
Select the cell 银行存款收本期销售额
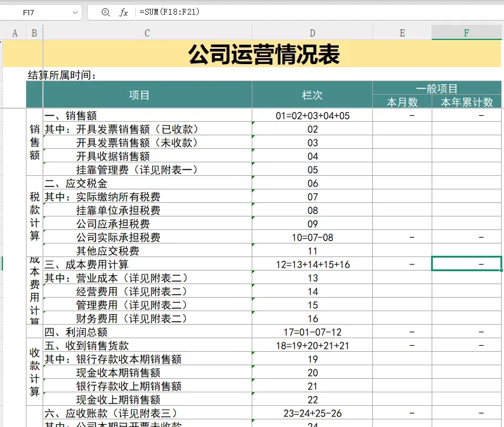click(x=148, y=359)
